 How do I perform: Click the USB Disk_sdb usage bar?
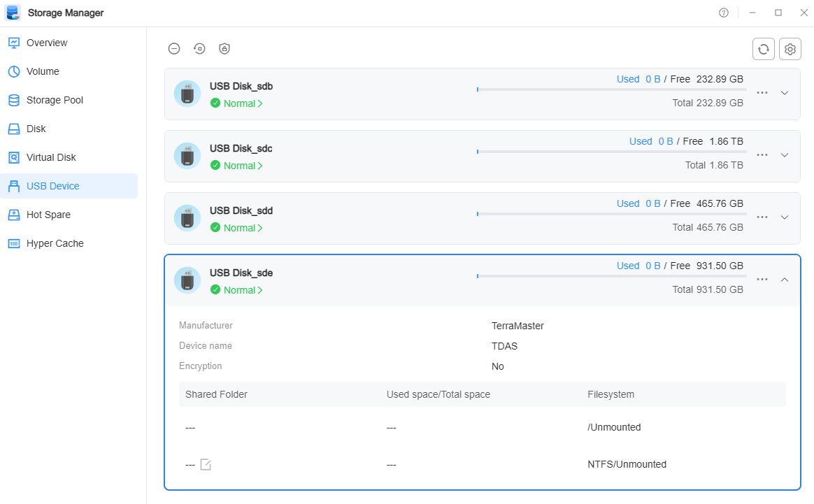point(611,89)
